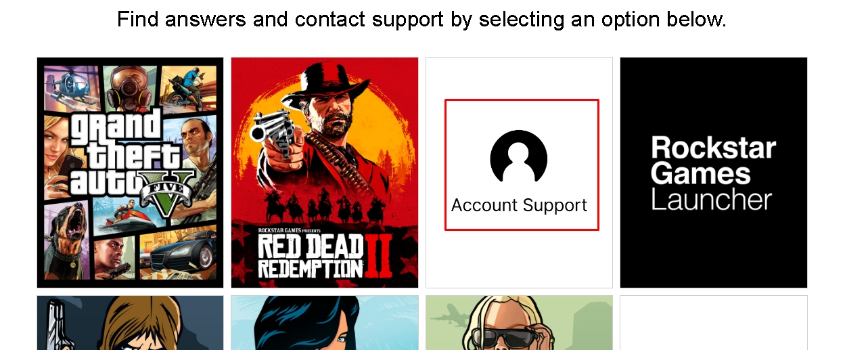Select the tile with blonde woman wearing sunglasses
The height and width of the screenshot is (350, 868).
pos(519,323)
